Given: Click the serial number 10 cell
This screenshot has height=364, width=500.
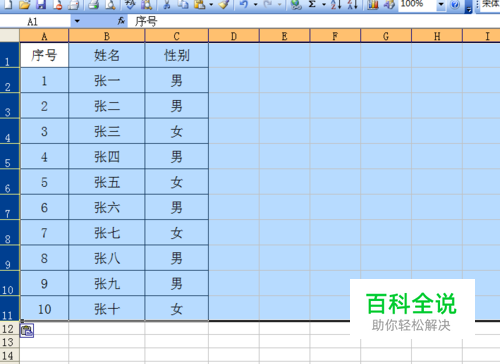Looking at the screenshot, I should tap(44, 309).
